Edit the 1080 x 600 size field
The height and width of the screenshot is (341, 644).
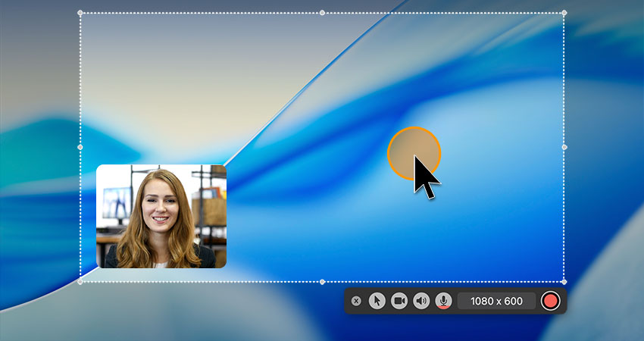[x=496, y=301]
